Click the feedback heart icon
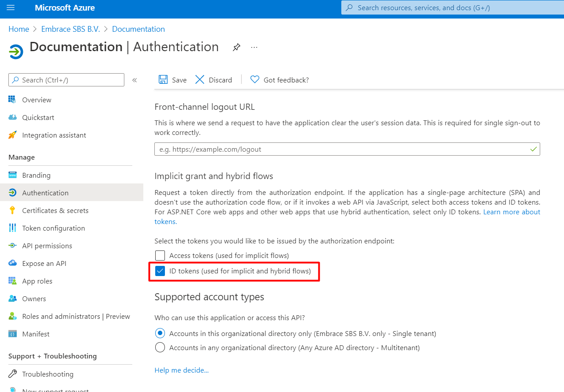Viewport: 564px width, 392px height. 254,79
